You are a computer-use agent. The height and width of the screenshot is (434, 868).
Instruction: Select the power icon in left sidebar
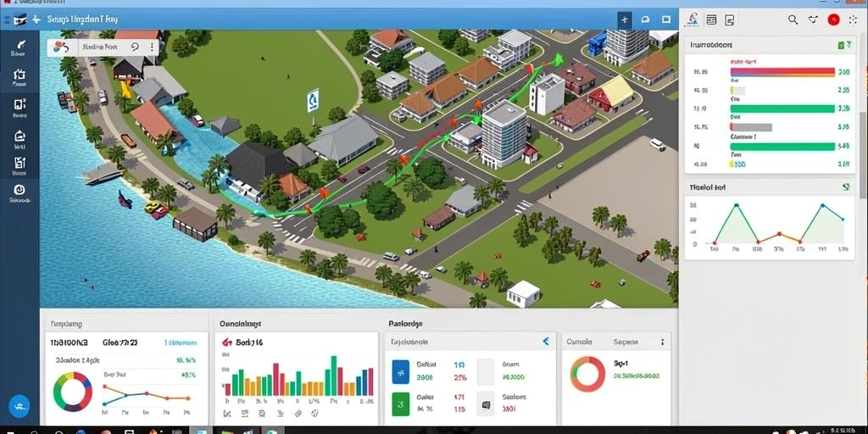pyautogui.click(x=19, y=190)
